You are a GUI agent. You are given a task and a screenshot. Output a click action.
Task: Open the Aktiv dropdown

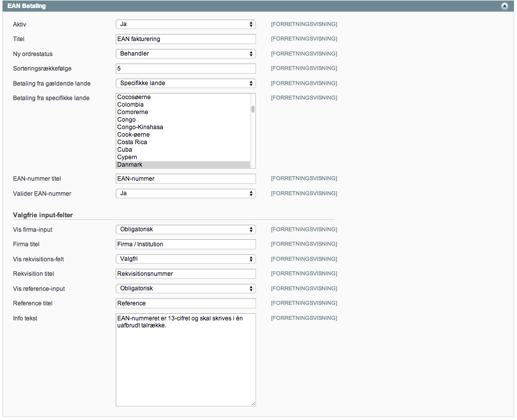click(185, 24)
